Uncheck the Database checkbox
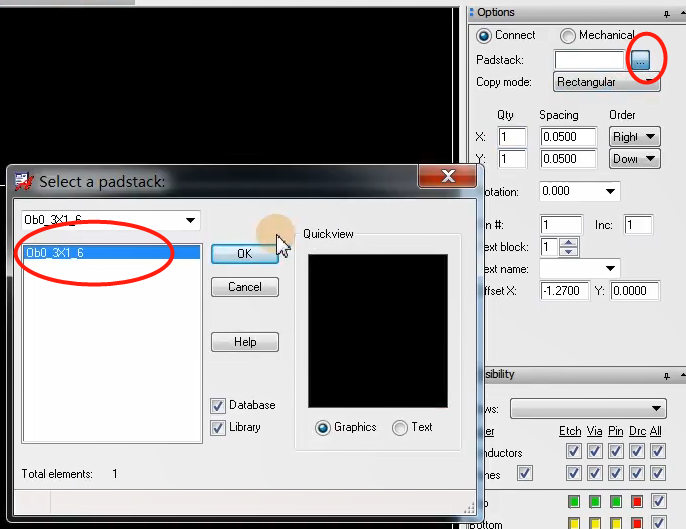 point(218,405)
